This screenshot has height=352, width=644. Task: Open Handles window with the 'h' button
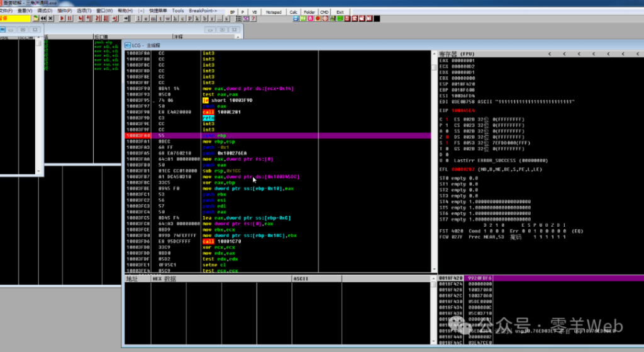[175, 18]
